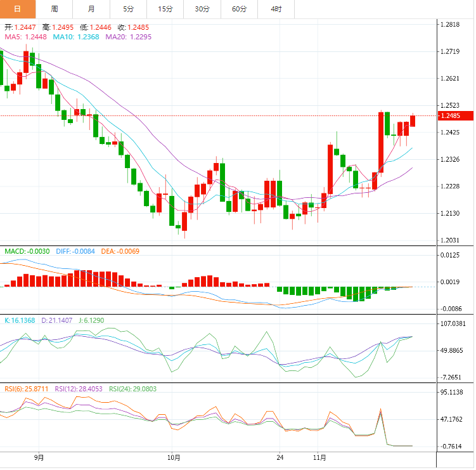Select the 15分 timeframe tab
This screenshot has width=476, height=470.
[x=165, y=9]
